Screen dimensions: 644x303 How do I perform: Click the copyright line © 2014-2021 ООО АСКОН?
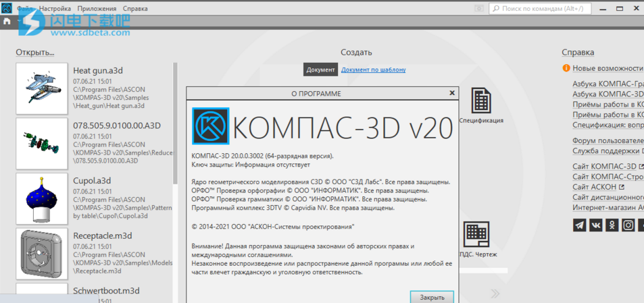pyautogui.click(x=273, y=226)
